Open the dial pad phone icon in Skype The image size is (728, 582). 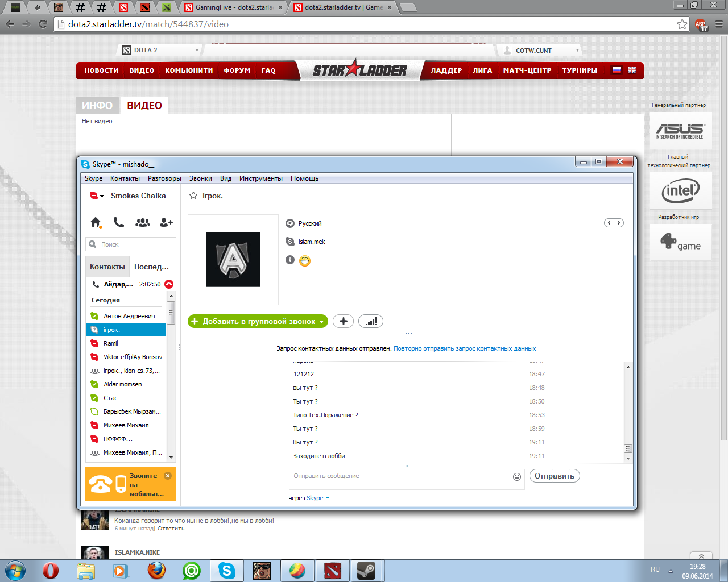pyautogui.click(x=119, y=222)
